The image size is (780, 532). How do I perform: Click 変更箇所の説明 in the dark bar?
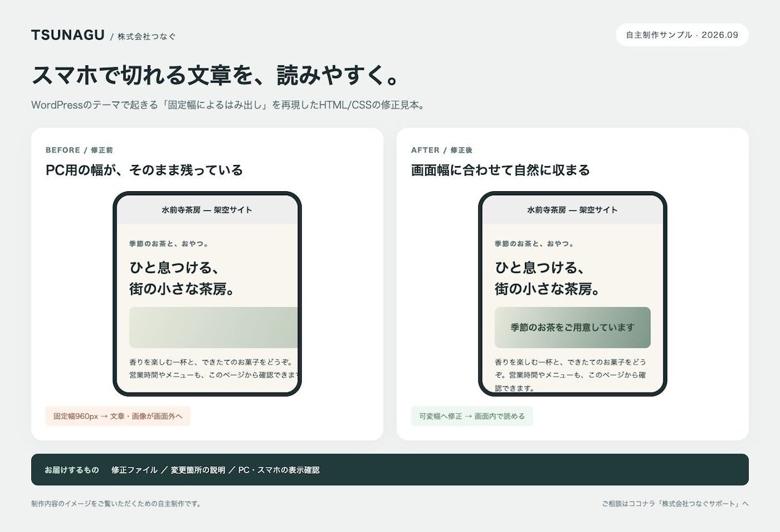click(x=198, y=470)
